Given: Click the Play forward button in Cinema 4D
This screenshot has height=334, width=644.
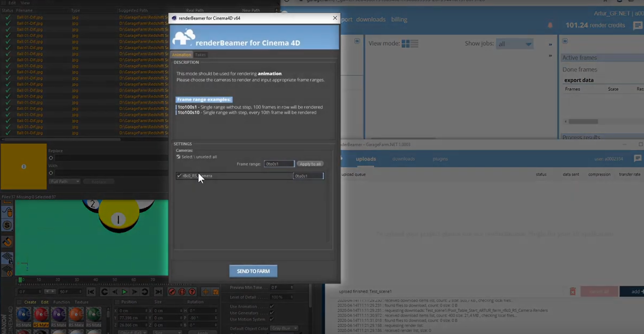Looking at the screenshot, I should 124,292.
